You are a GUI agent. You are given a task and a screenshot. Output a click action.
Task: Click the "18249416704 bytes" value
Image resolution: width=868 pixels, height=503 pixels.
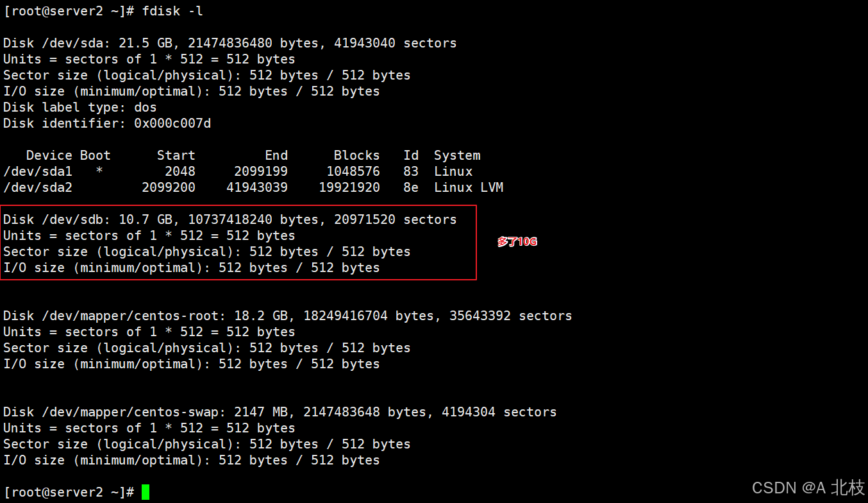[x=369, y=316]
